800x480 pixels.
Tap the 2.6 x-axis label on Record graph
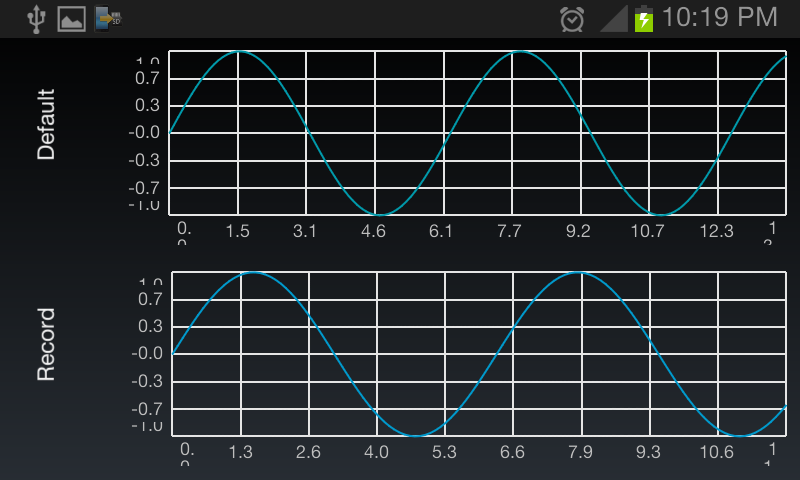pos(308,452)
